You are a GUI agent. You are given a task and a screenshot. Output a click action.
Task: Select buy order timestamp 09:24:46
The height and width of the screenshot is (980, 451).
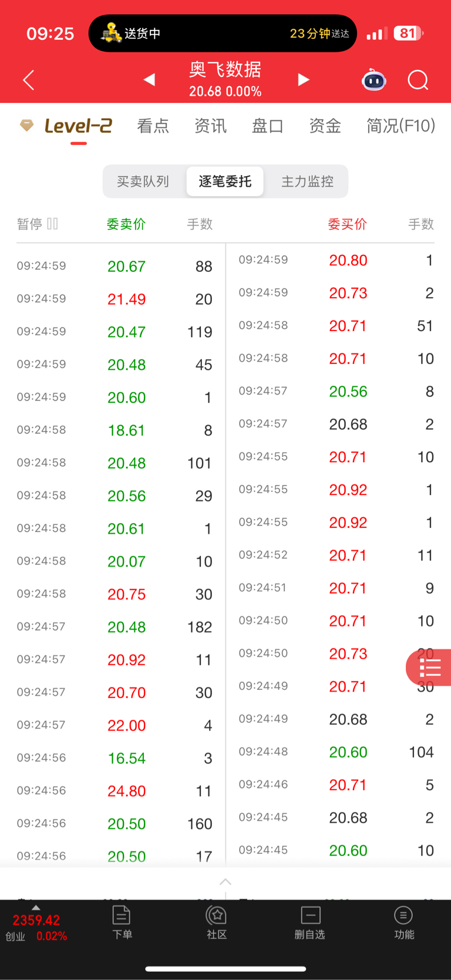(263, 784)
